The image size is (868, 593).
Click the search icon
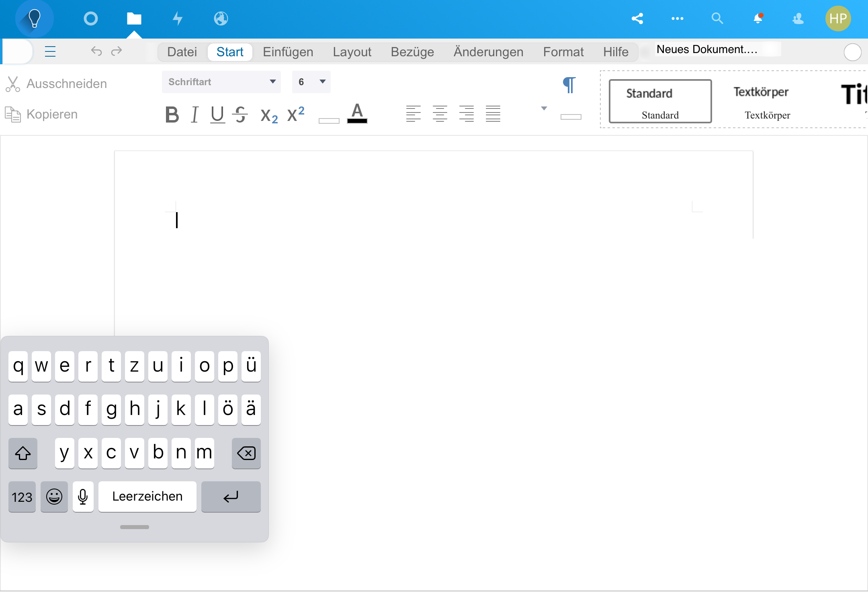(718, 18)
